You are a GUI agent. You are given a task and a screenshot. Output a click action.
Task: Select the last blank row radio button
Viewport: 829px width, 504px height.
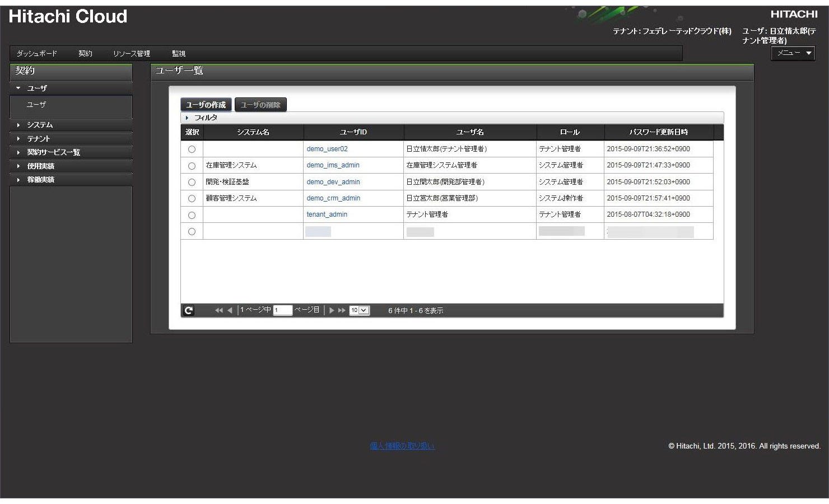point(192,232)
